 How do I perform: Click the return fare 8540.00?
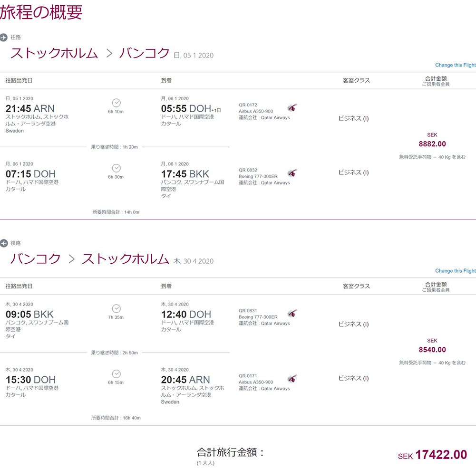(x=432, y=350)
